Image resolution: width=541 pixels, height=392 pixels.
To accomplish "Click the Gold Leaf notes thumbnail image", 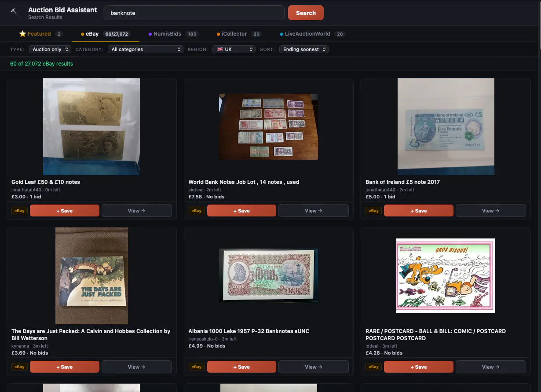I will (91, 127).
